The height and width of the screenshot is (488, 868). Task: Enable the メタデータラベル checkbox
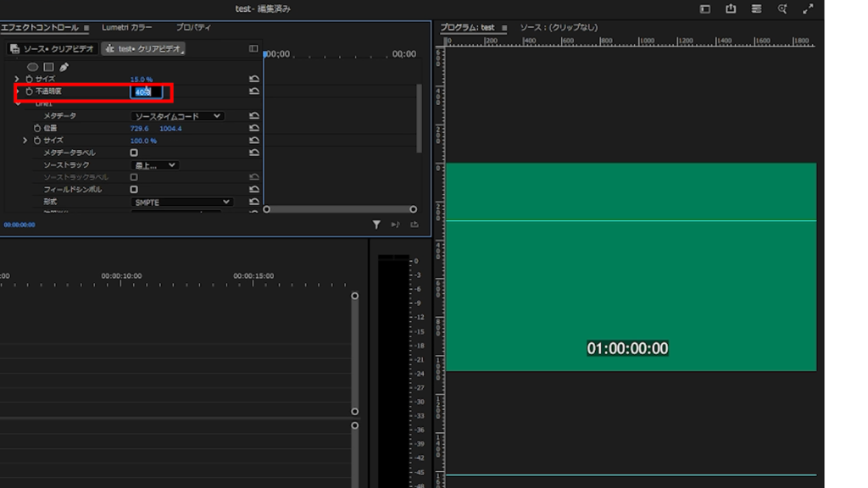click(134, 152)
